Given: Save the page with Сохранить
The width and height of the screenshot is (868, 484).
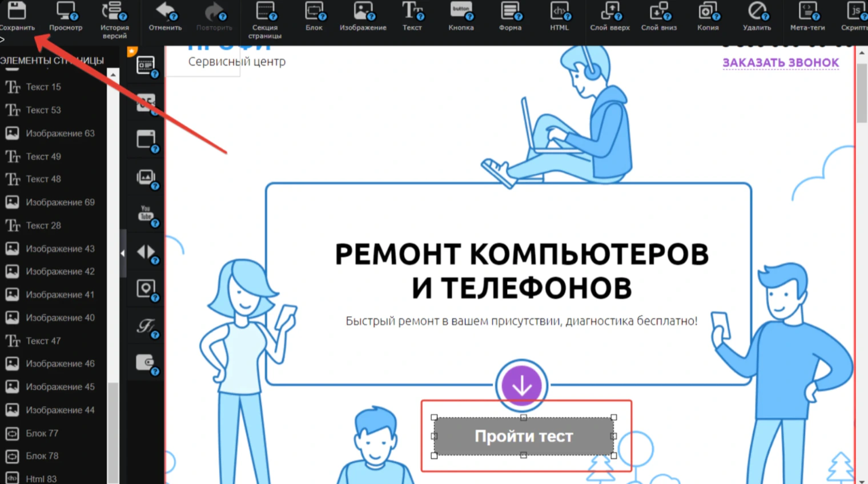Looking at the screenshot, I should [17, 17].
